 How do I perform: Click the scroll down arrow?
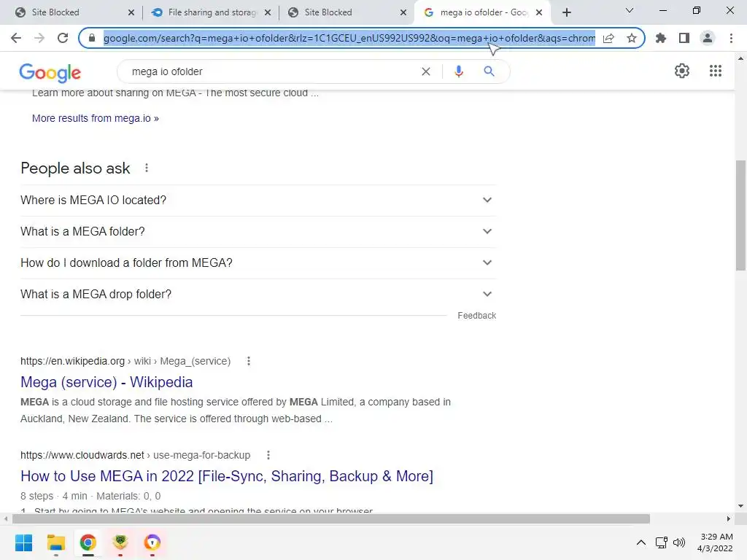click(740, 506)
